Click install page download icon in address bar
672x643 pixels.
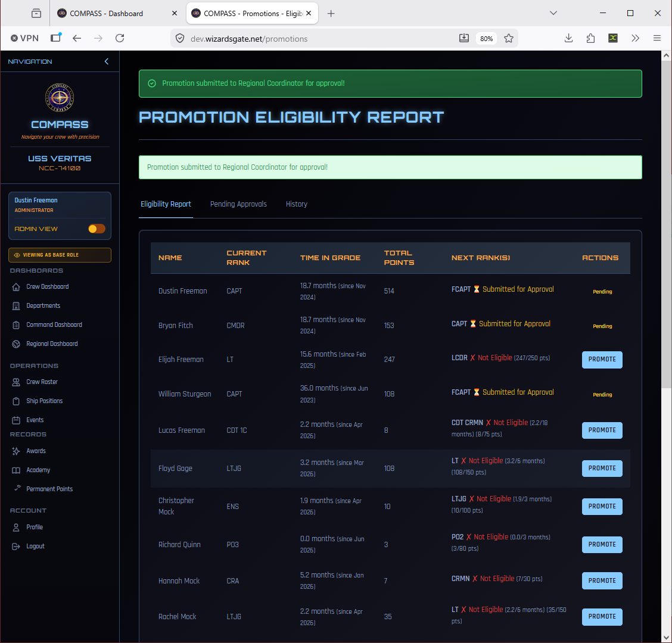click(463, 38)
